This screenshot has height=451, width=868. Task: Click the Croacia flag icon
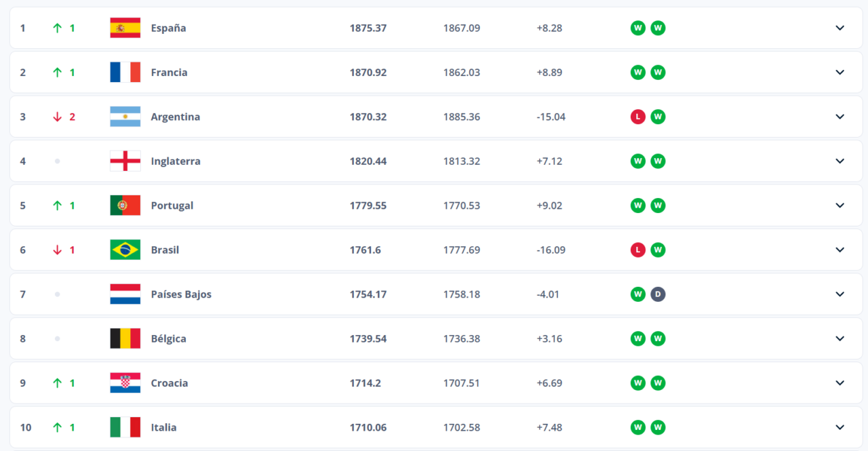(x=125, y=383)
